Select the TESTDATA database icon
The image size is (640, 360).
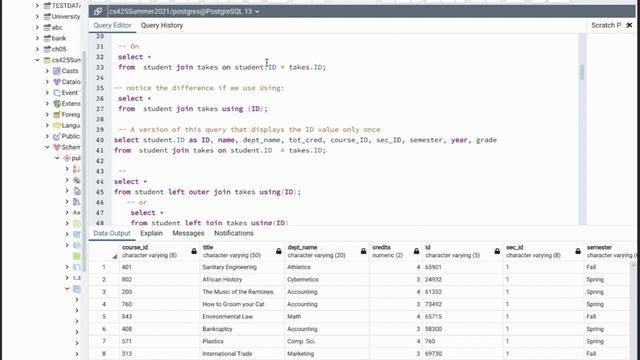(x=47, y=6)
